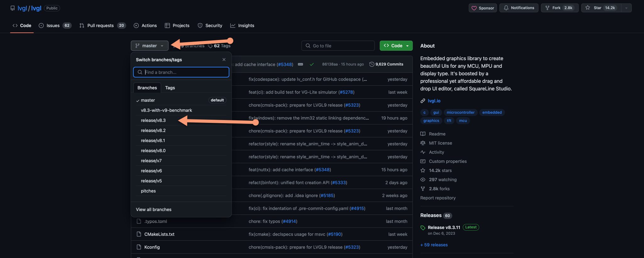
Task: Select the release/v8.3 branch
Action: click(x=153, y=120)
